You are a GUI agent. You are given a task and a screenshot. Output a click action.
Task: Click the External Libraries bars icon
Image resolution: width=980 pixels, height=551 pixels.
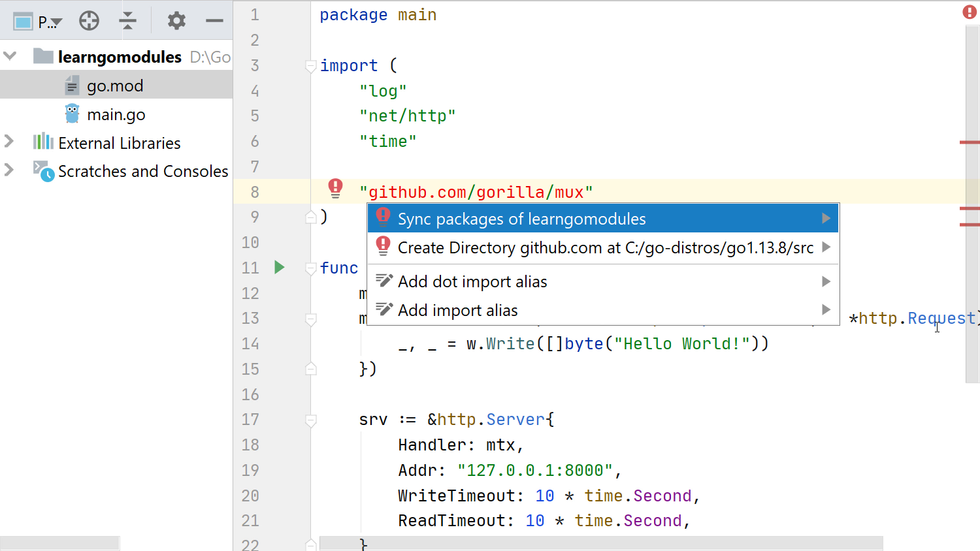(x=43, y=141)
